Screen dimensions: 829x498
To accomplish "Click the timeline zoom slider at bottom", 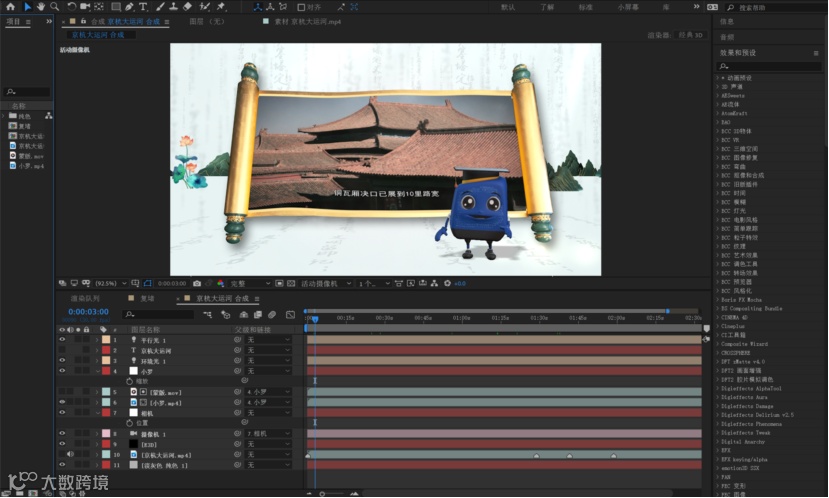I will [331, 494].
